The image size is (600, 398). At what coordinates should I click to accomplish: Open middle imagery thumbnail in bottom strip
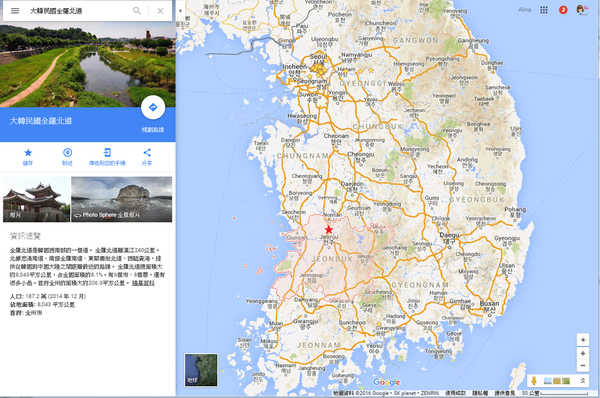[x=557, y=381]
